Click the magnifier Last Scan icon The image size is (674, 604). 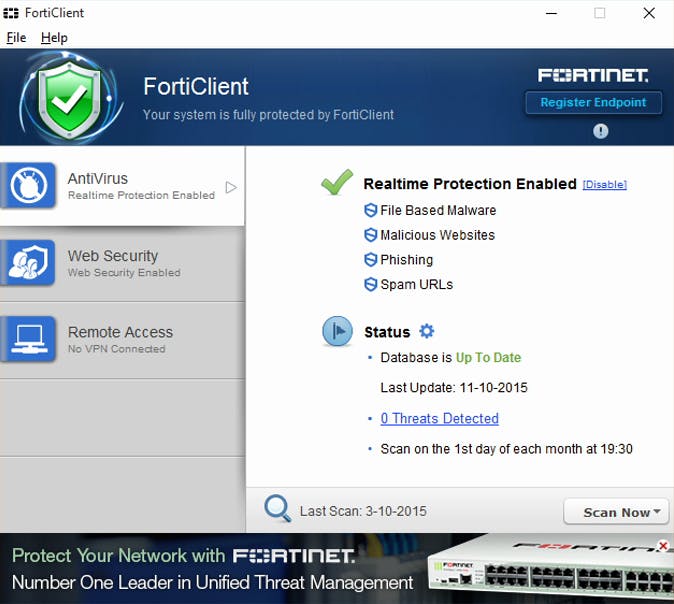pos(278,509)
